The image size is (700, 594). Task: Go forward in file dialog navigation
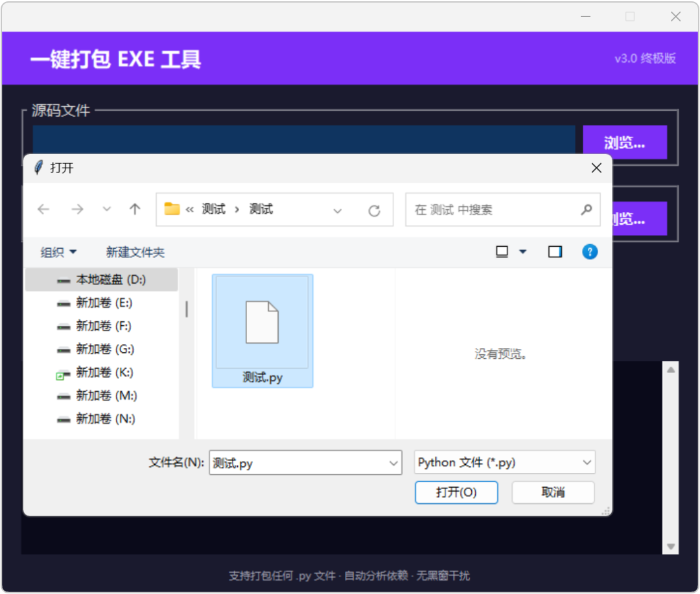coord(77,209)
